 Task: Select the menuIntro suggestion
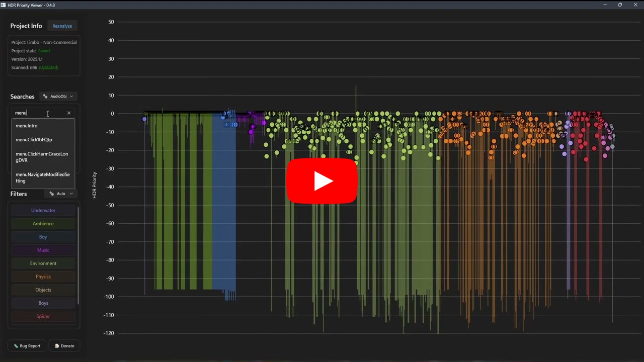pos(43,126)
